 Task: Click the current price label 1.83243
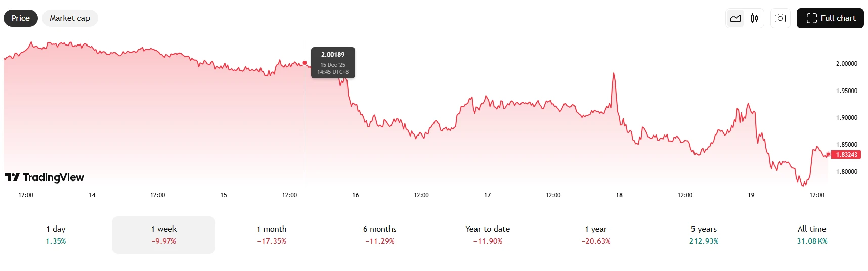(x=846, y=155)
